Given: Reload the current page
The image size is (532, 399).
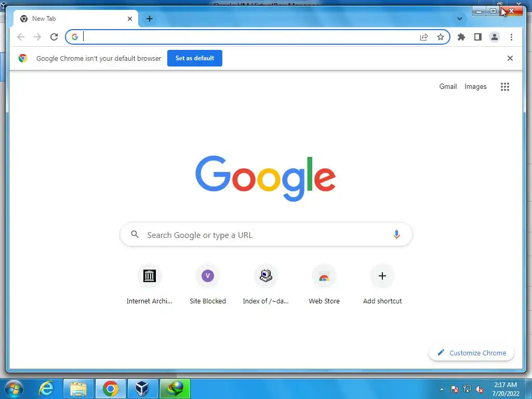Looking at the screenshot, I should coord(54,37).
